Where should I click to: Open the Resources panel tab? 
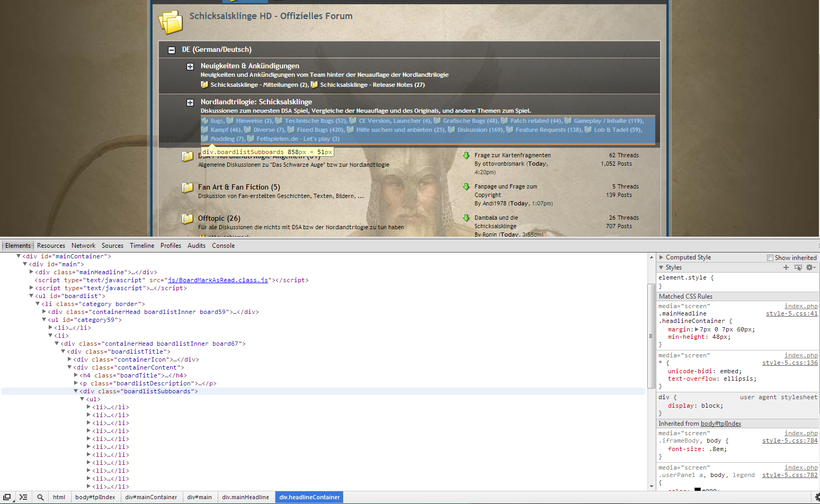pyautogui.click(x=51, y=246)
